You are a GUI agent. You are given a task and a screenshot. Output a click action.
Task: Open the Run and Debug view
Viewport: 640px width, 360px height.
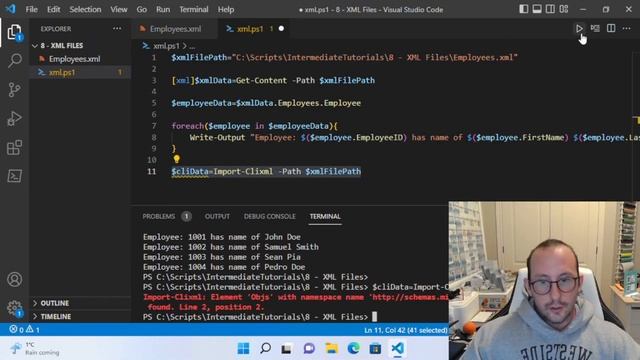tap(14, 118)
